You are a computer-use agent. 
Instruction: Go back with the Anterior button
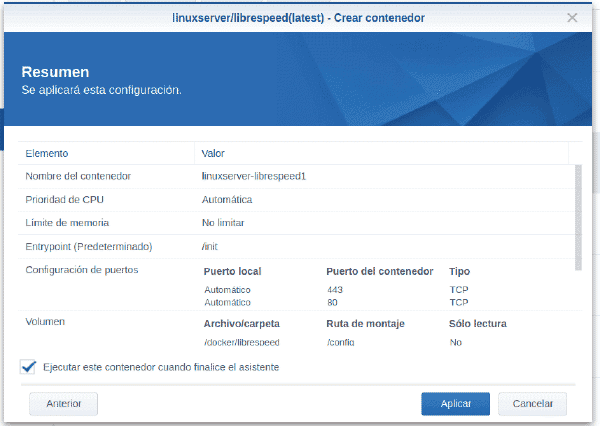64,404
